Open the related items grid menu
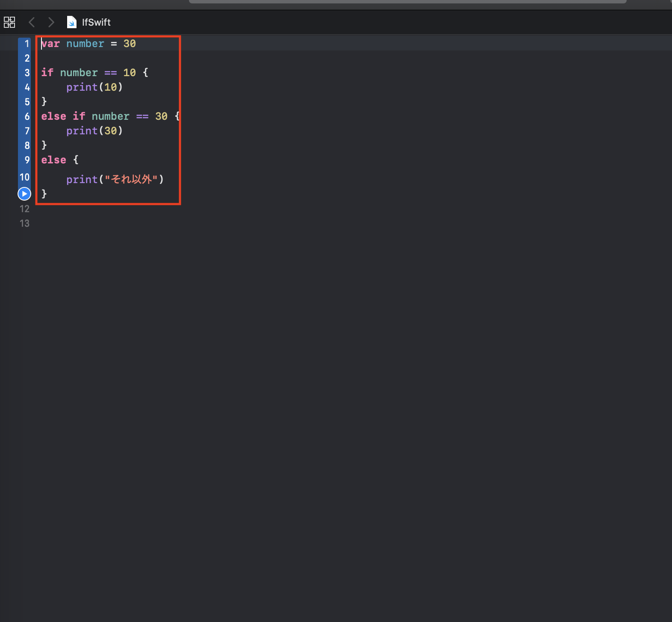This screenshot has height=622, width=672. (x=9, y=22)
